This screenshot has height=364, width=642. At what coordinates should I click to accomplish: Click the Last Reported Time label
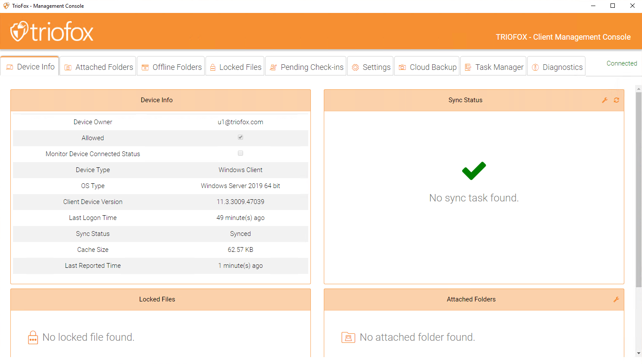(x=93, y=266)
